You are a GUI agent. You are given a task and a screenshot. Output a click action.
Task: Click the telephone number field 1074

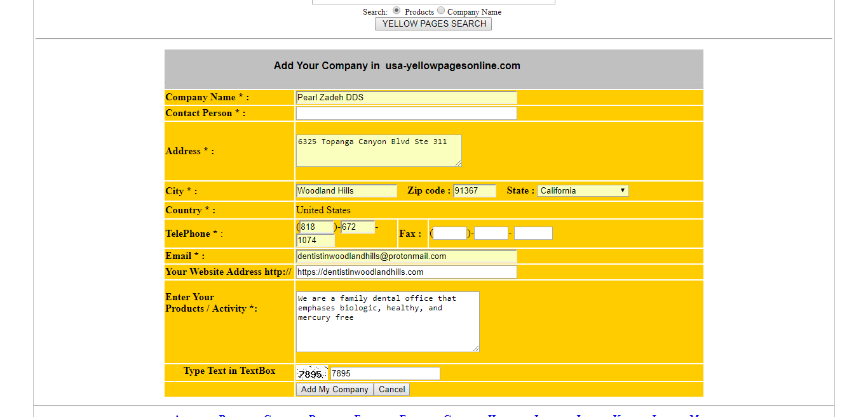316,241
